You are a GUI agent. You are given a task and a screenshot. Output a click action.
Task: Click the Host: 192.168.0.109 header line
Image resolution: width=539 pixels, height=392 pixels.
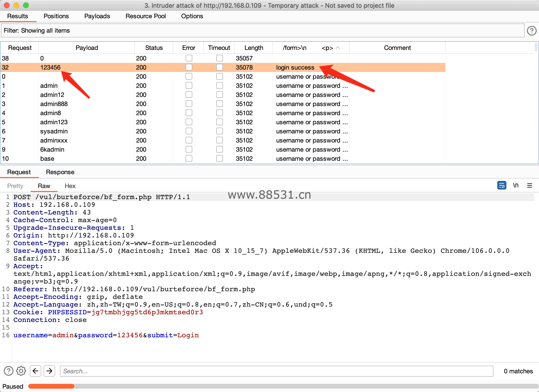(54, 205)
